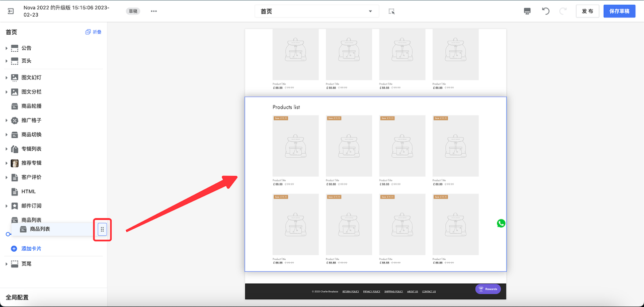Click the back exit icon at top left
644x307 pixels.
tap(11, 11)
